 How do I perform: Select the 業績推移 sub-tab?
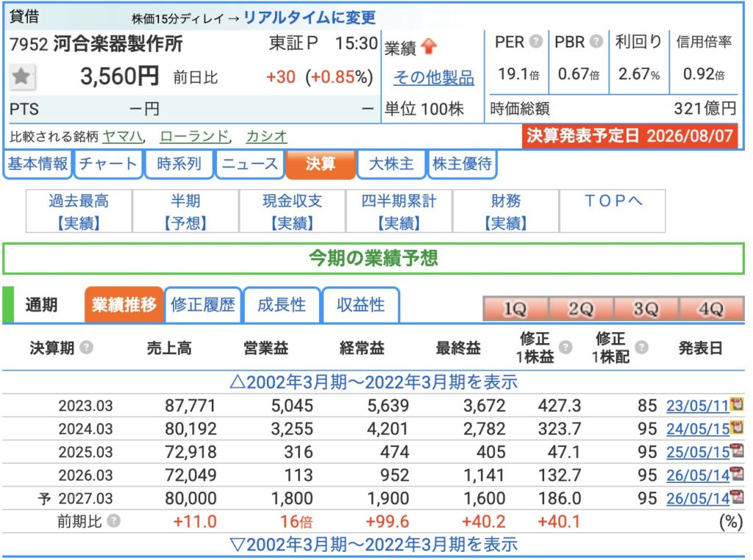[124, 305]
